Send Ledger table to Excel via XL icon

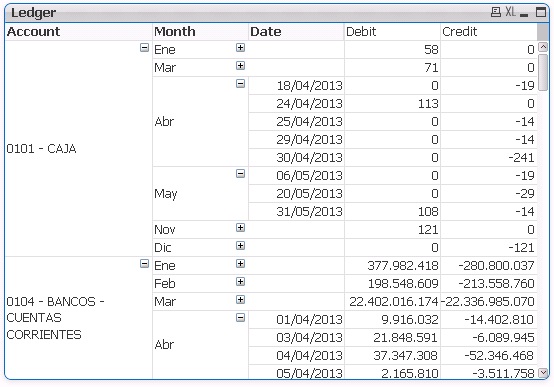(x=510, y=12)
